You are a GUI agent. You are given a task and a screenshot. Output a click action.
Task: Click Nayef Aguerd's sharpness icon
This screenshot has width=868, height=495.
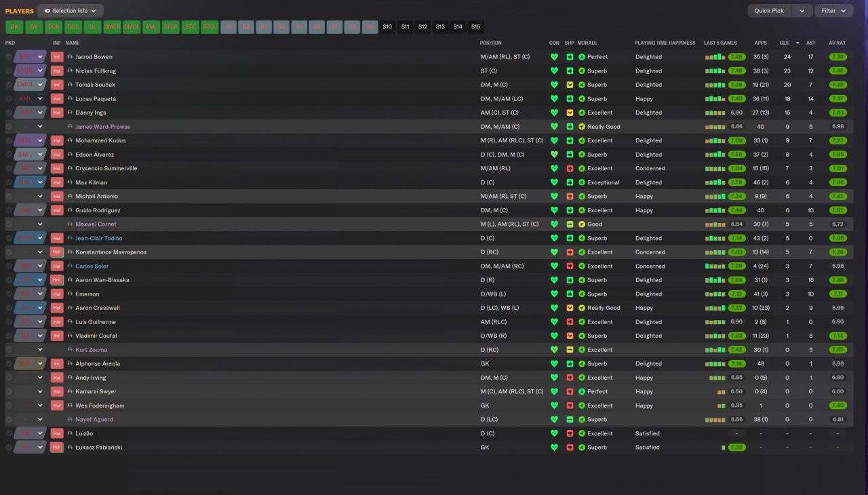click(570, 420)
